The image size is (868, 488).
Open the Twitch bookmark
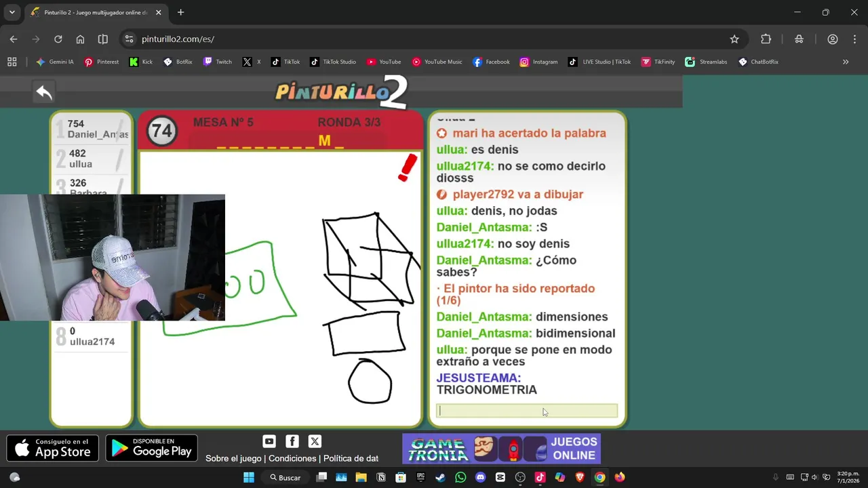(218, 62)
